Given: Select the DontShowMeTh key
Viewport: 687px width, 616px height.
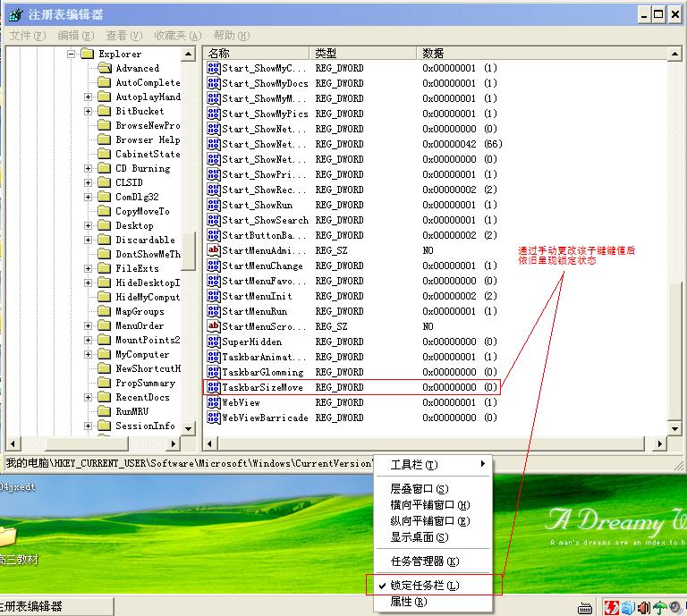Looking at the screenshot, I should tap(148, 254).
